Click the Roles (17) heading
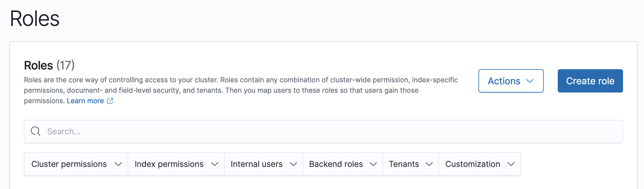 49,65
